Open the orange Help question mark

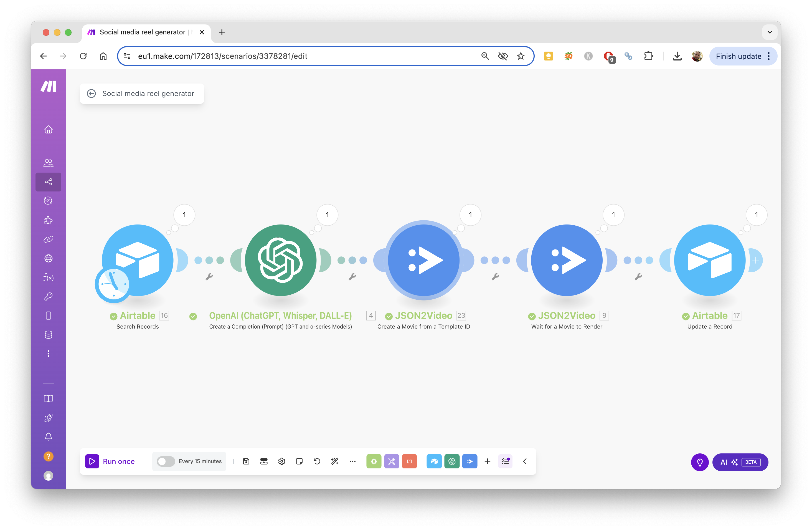(x=49, y=456)
